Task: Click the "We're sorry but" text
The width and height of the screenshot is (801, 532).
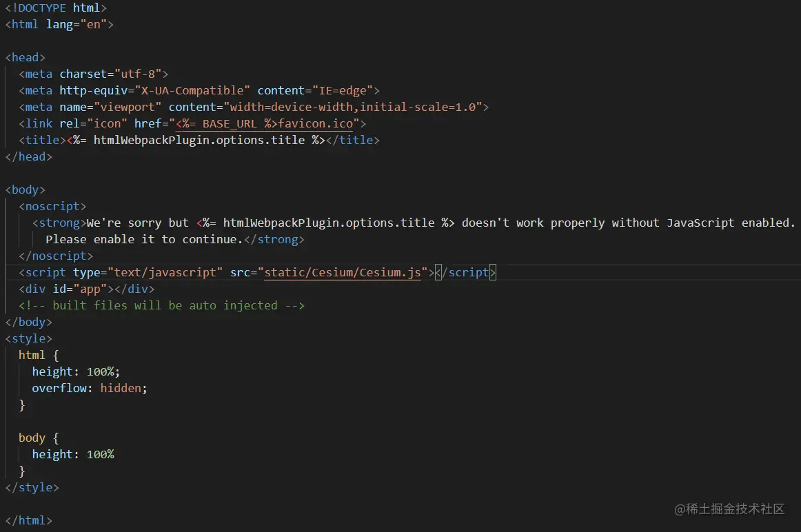Action: [x=137, y=223]
